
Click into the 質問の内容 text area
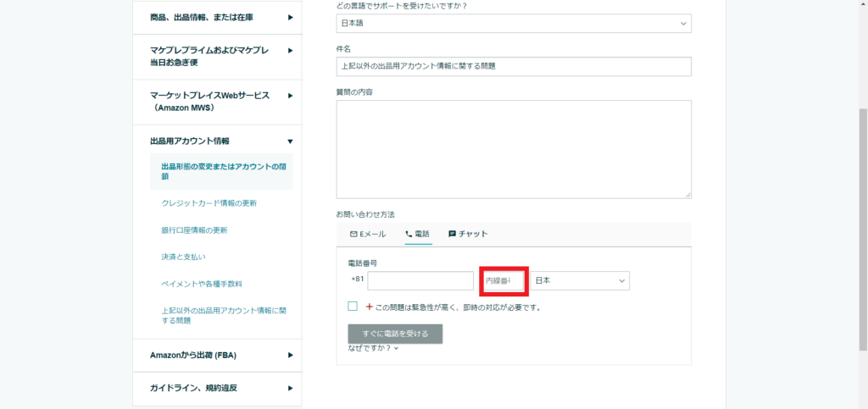point(513,149)
